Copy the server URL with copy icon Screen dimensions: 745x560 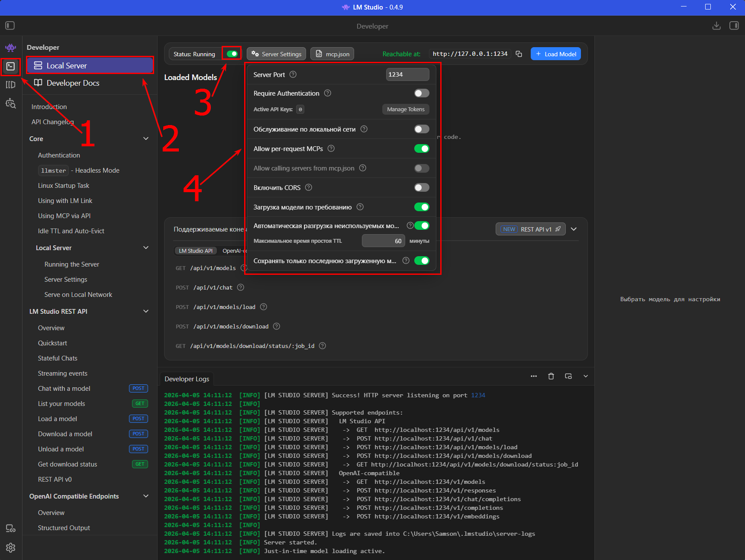coord(519,54)
